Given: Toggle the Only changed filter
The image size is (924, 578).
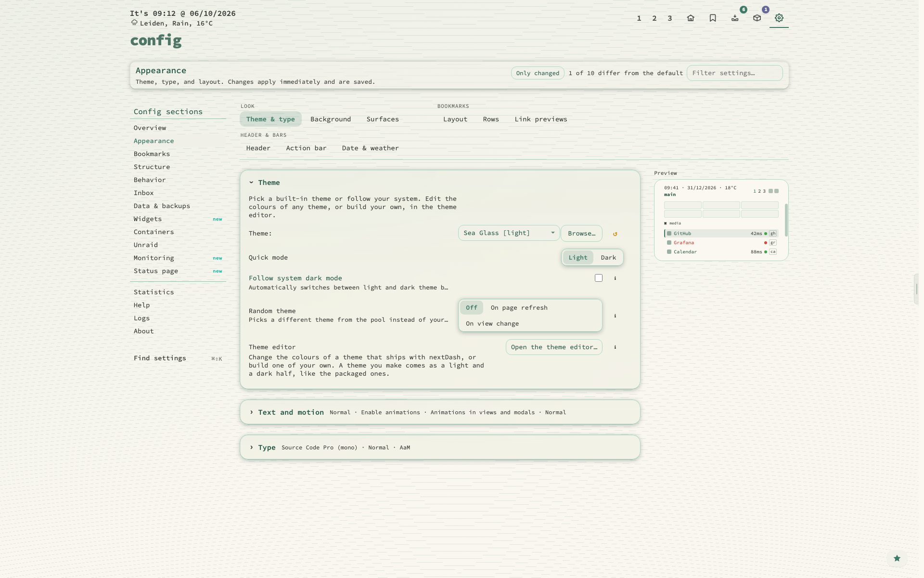Looking at the screenshot, I should [x=538, y=73].
